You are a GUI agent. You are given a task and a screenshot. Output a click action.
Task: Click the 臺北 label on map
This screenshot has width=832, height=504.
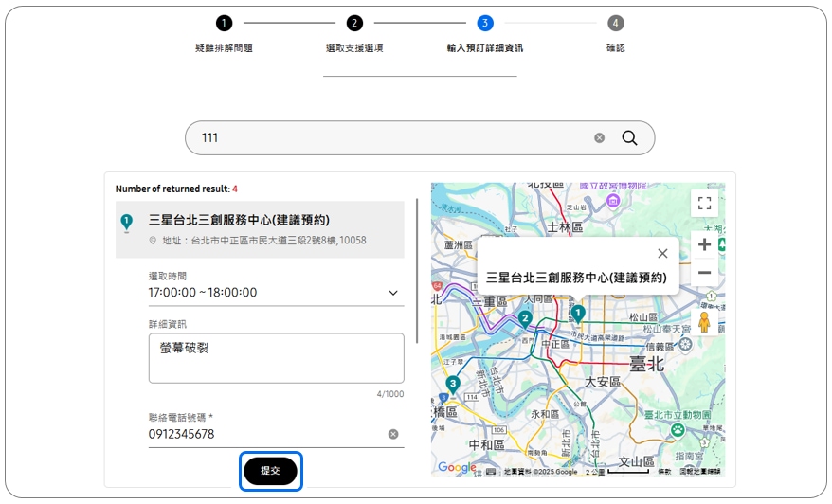[x=646, y=364]
